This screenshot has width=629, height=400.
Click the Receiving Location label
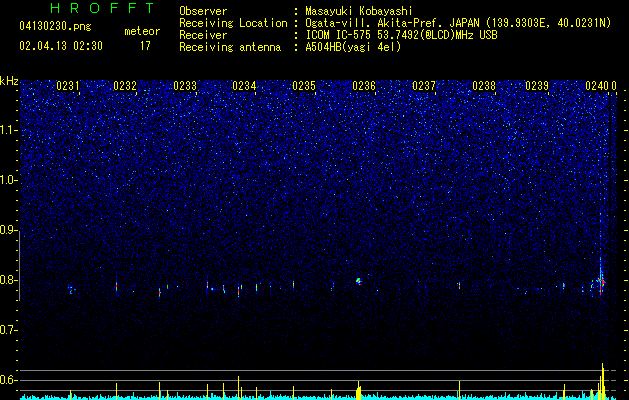233,23
